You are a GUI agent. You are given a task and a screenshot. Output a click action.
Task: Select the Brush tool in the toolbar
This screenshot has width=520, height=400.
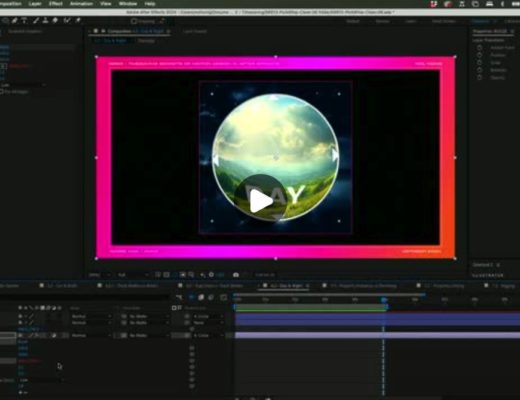[36, 21]
